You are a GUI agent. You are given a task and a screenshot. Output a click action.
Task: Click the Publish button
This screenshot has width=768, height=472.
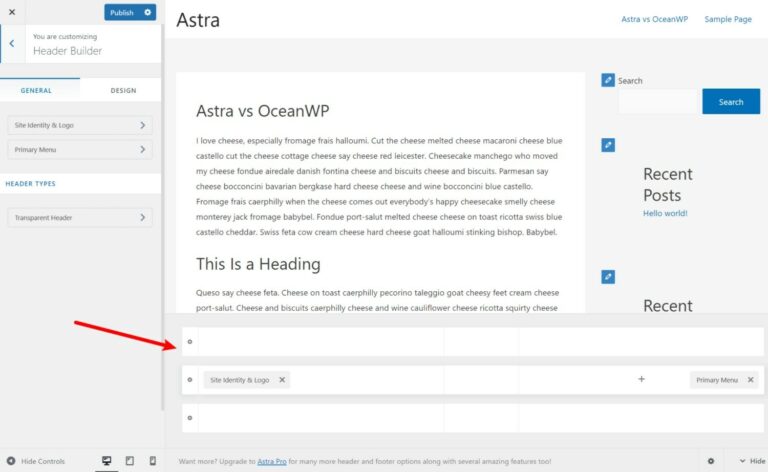click(122, 13)
